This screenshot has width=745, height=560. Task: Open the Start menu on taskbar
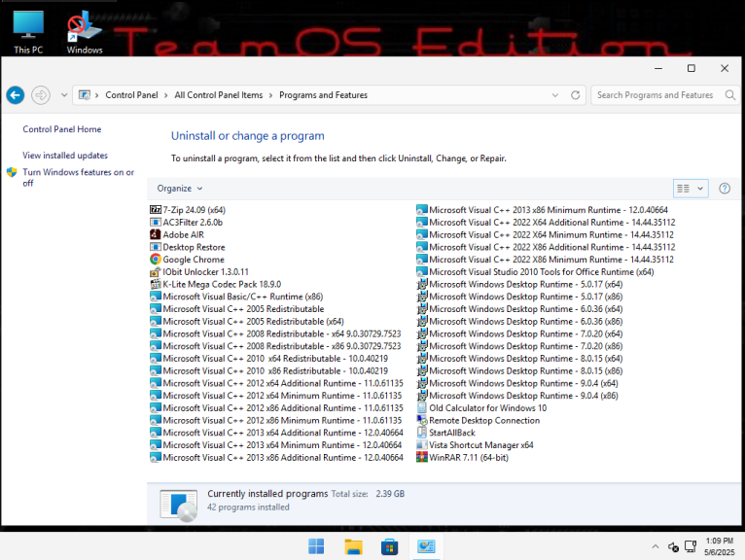pos(316,546)
